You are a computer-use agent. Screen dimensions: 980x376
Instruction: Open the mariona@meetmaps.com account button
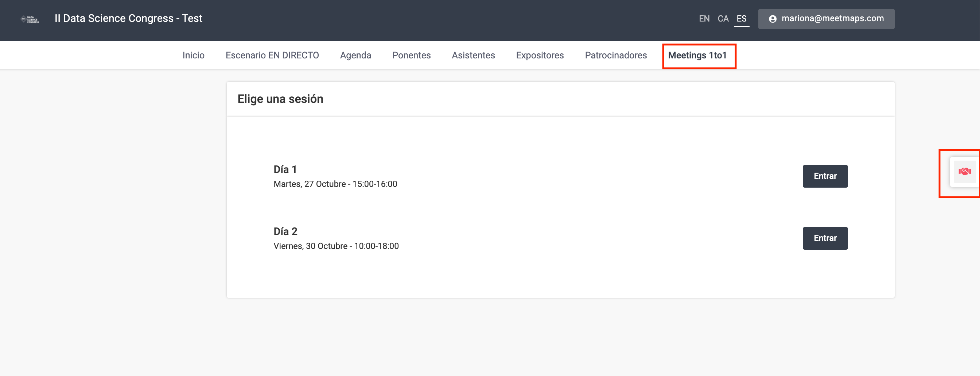(x=826, y=19)
